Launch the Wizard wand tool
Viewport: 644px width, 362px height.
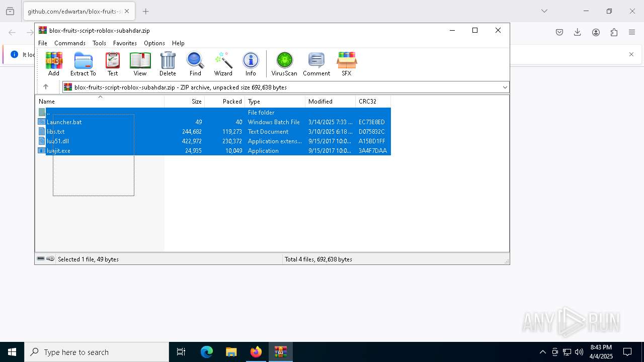(223, 64)
